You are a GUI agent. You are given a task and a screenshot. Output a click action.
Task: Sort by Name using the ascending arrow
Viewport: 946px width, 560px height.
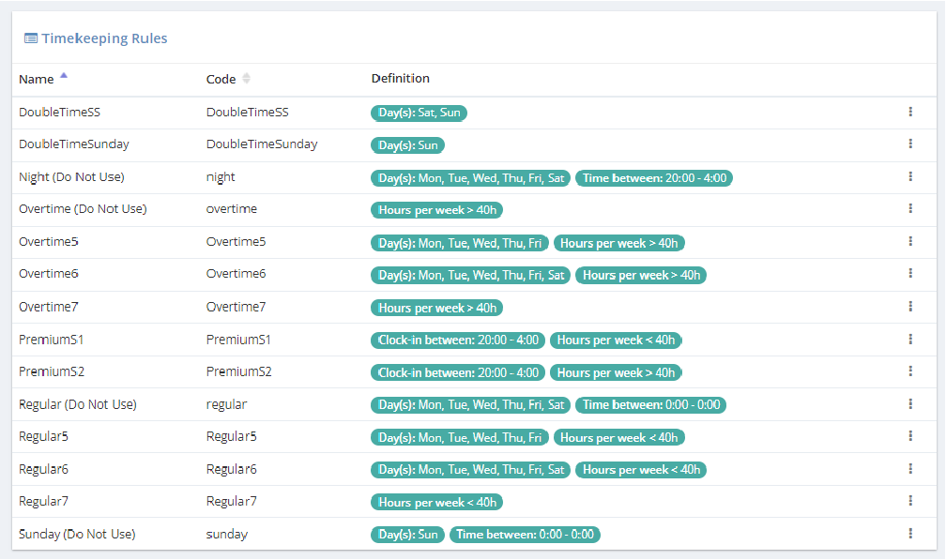click(x=64, y=76)
